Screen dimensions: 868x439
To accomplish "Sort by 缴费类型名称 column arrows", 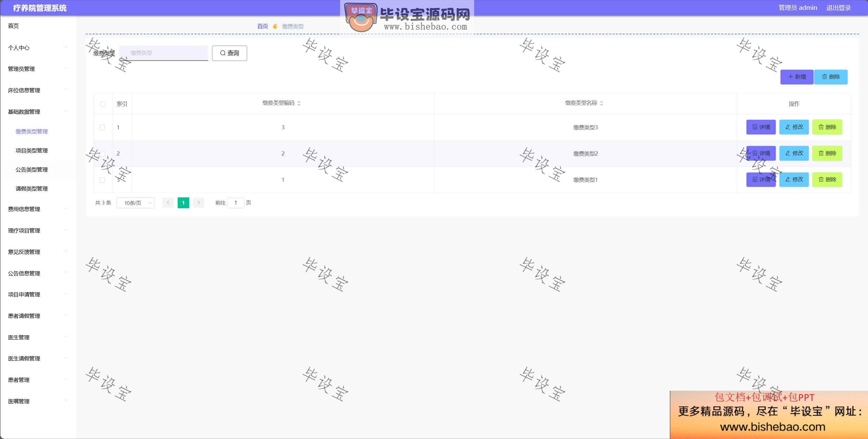I will 601,103.
